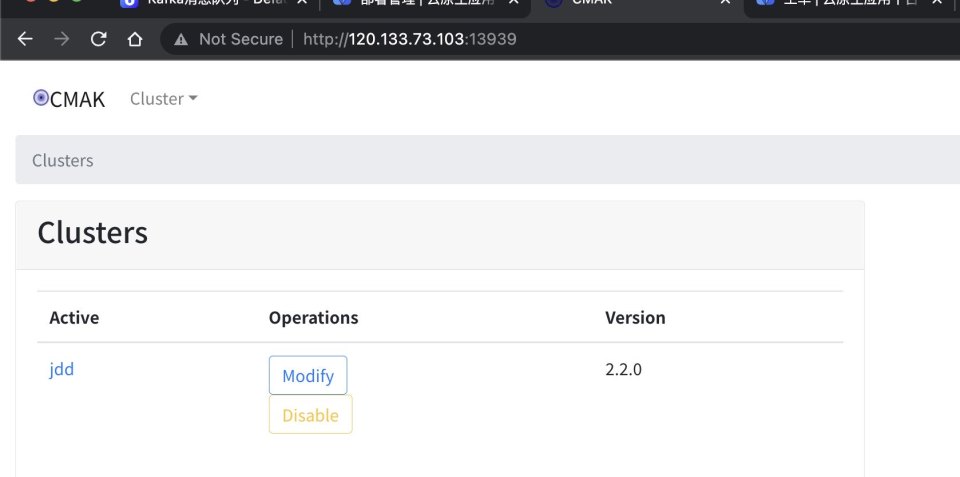Click the Clusters breadcrumb item
This screenshot has height=477, width=960.
pos(63,160)
